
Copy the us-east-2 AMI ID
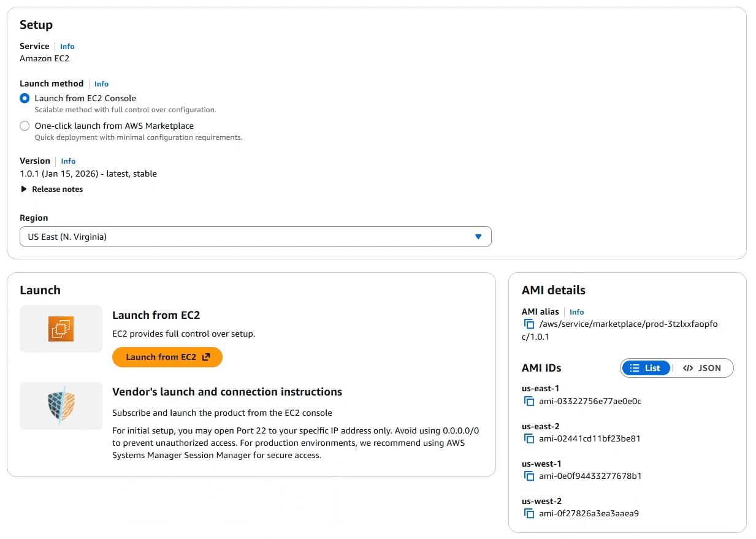click(x=529, y=438)
